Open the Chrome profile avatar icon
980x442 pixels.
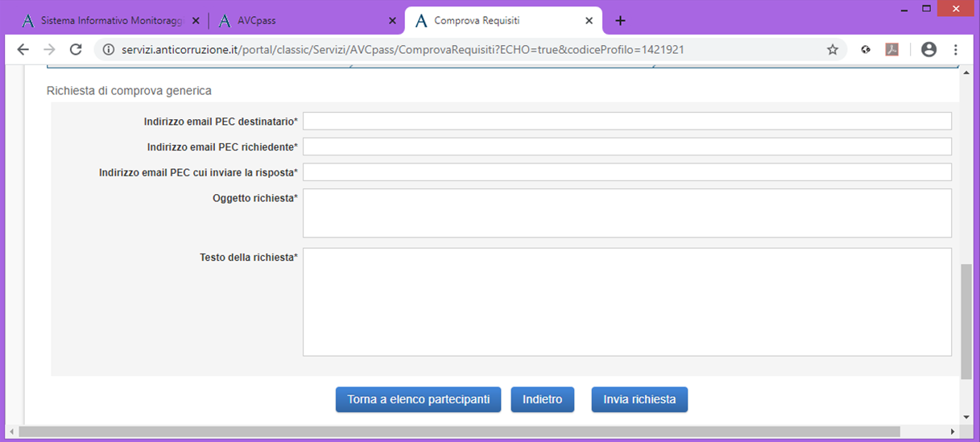[x=928, y=49]
